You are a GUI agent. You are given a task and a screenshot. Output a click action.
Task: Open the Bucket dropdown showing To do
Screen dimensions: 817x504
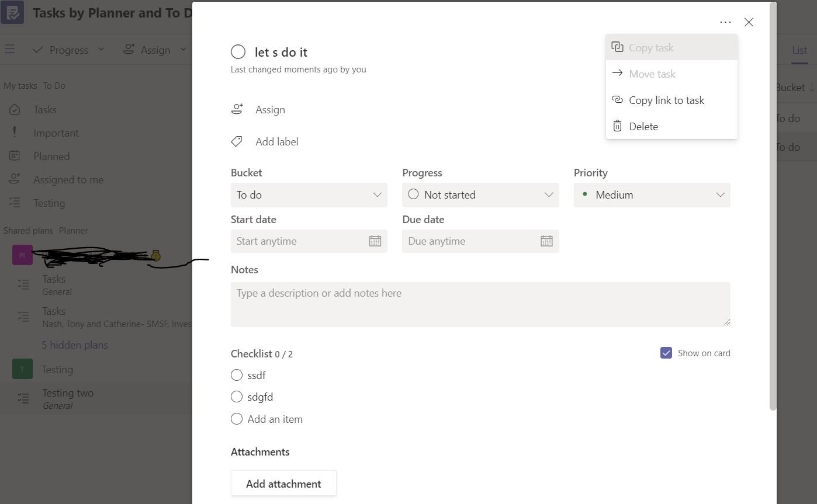click(309, 195)
